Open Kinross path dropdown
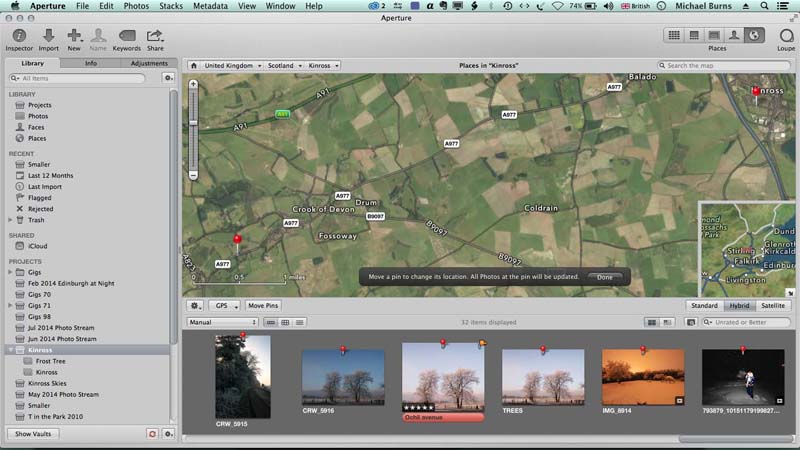The width and height of the screenshot is (800, 450). [323, 65]
